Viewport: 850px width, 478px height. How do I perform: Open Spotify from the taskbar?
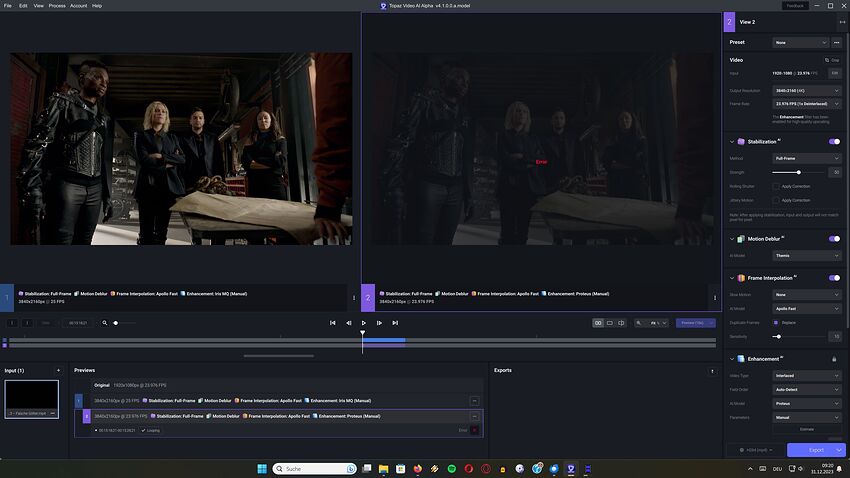(452, 469)
